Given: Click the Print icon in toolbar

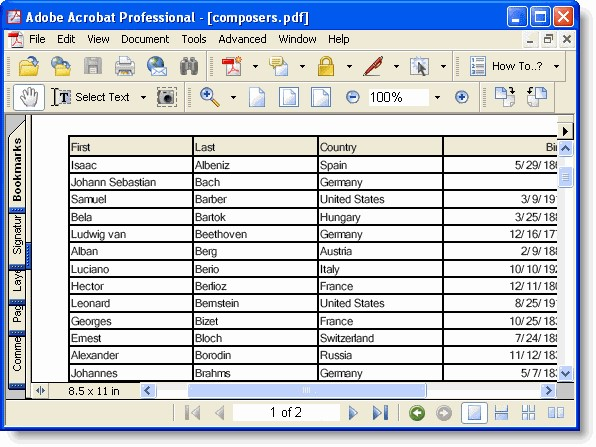Looking at the screenshot, I should pos(125,66).
